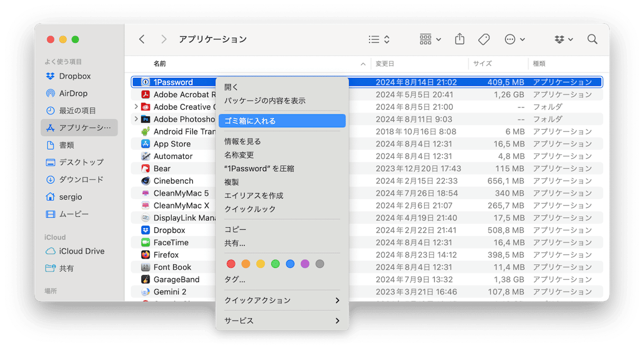Apply the gray tag color
Image resolution: width=644 pixels, height=347 pixels.
click(x=320, y=264)
